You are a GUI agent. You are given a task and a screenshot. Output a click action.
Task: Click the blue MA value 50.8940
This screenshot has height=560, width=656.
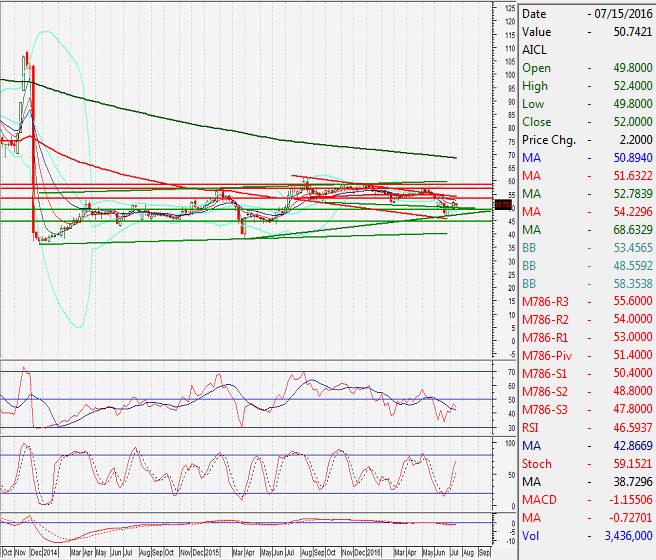(x=626, y=158)
